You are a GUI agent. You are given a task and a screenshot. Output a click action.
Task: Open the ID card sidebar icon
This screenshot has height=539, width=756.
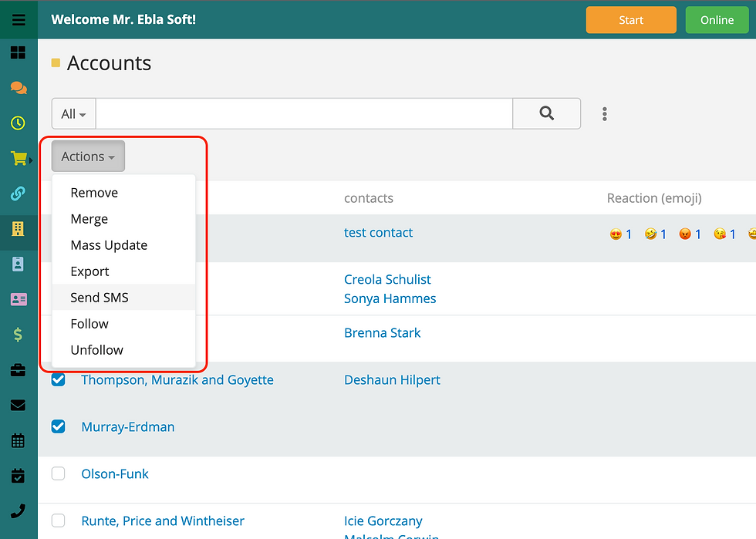click(x=19, y=299)
